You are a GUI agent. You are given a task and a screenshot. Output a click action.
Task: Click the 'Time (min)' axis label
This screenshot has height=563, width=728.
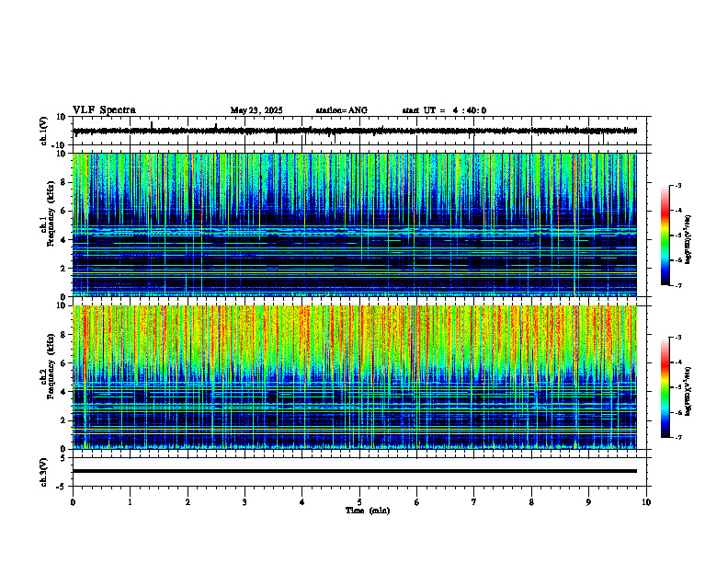click(368, 511)
